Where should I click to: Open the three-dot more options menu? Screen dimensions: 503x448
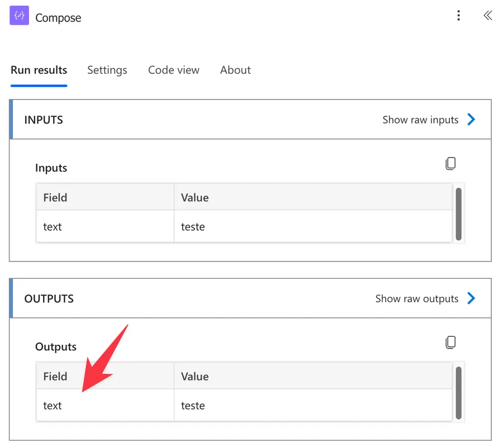coord(458,16)
